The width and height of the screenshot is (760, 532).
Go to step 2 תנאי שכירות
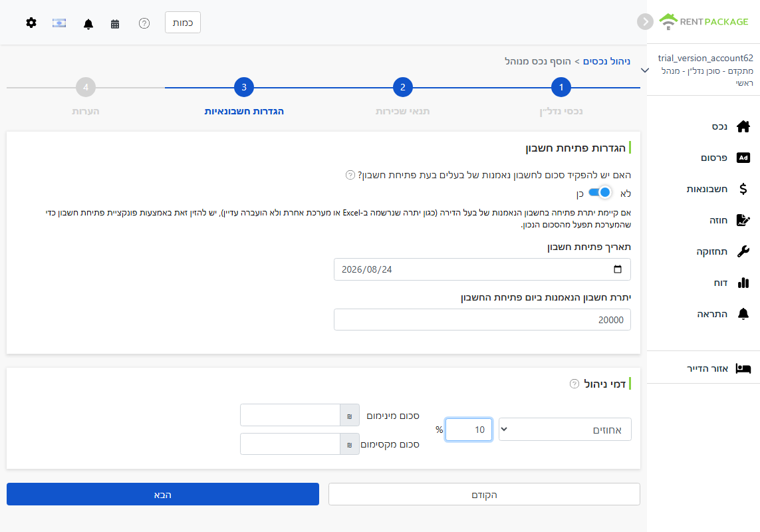point(402,87)
